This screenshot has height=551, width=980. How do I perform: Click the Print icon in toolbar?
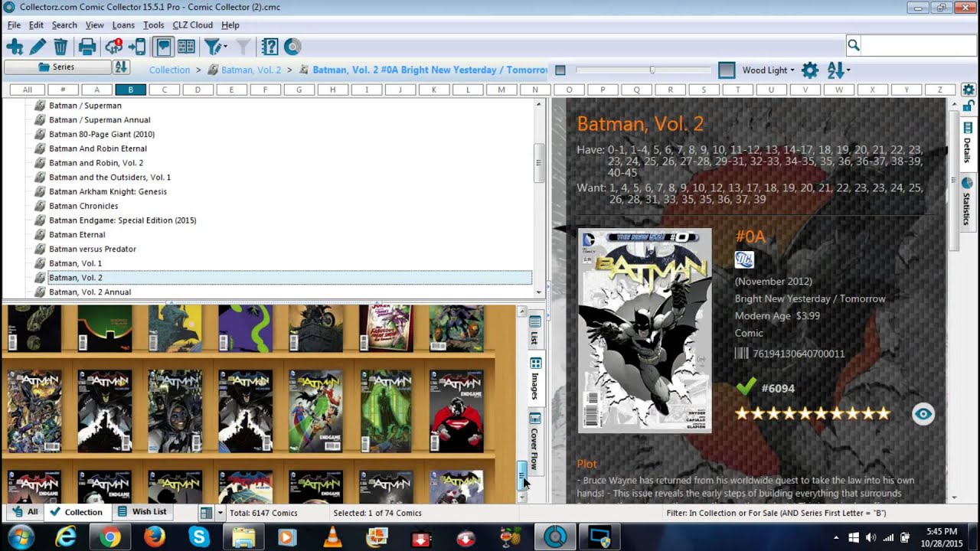point(87,47)
